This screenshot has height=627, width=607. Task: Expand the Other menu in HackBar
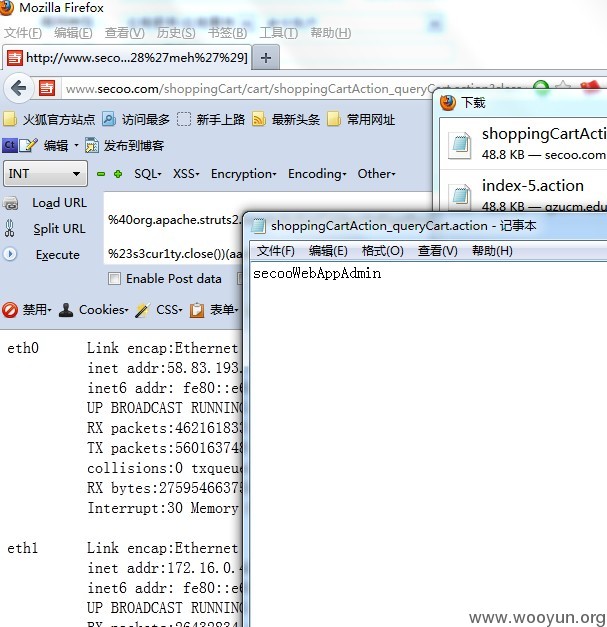point(376,174)
